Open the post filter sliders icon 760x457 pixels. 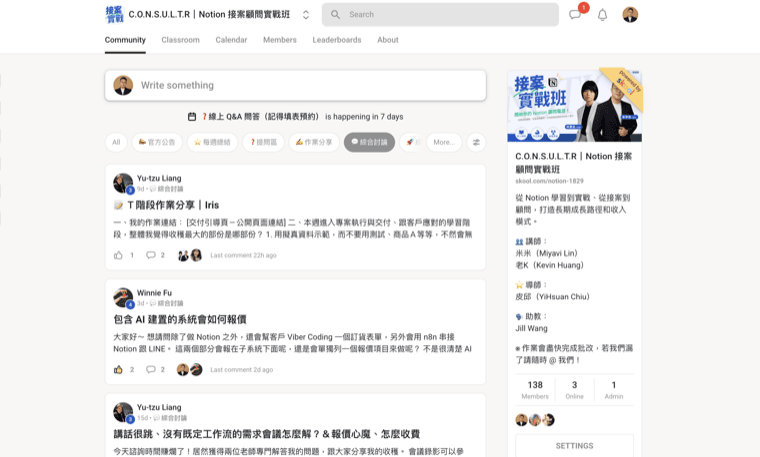[x=476, y=142]
